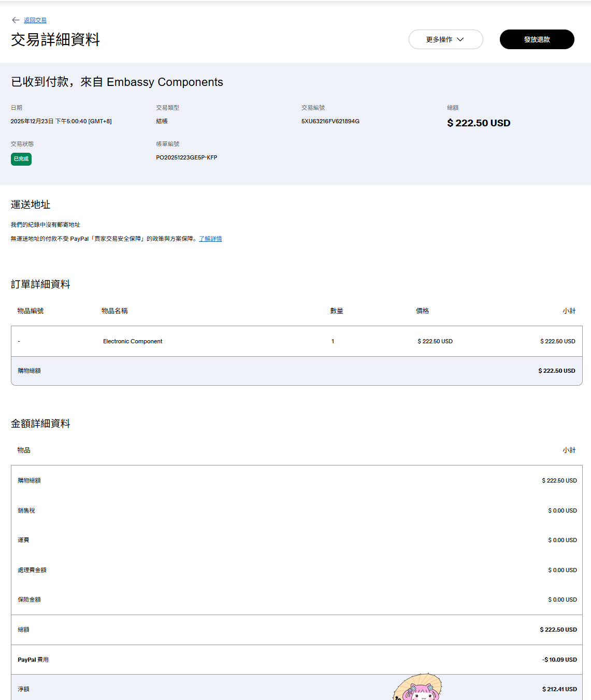591x700 pixels.
Task: Open the 返回交易 link
Action: [x=35, y=20]
